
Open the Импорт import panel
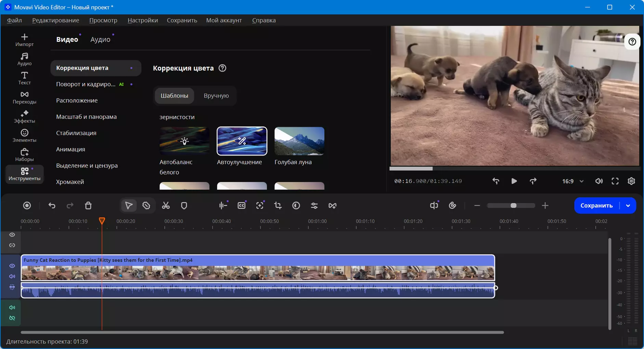[x=24, y=40]
